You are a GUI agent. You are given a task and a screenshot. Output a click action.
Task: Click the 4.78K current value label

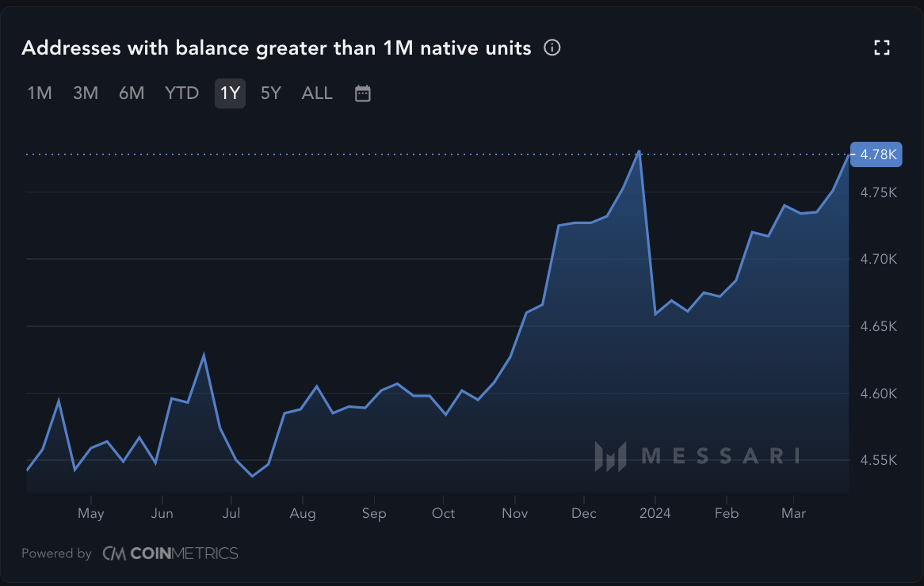tap(878, 154)
